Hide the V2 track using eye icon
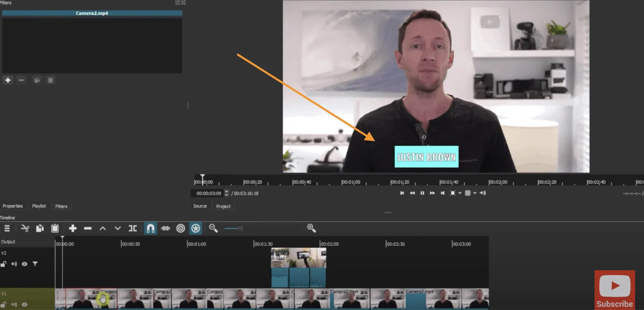644x310 pixels. 24,264
